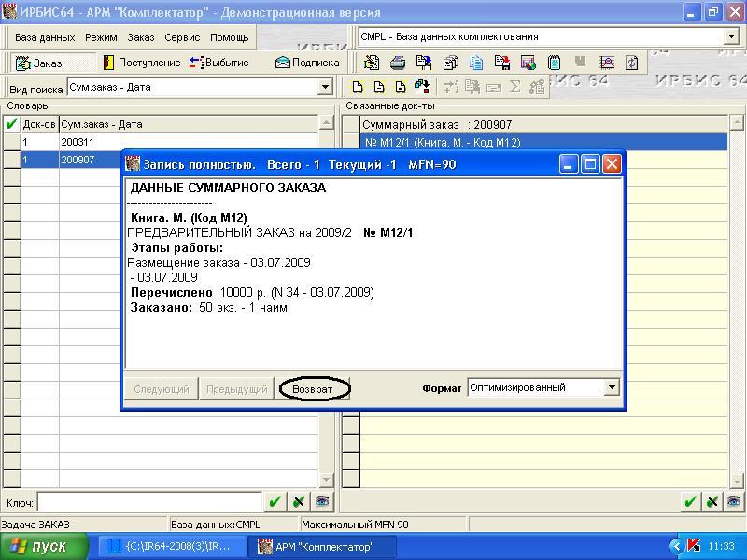Click the crossed checkmark under linked documents
The width and height of the screenshot is (747, 560).
tap(713, 502)
